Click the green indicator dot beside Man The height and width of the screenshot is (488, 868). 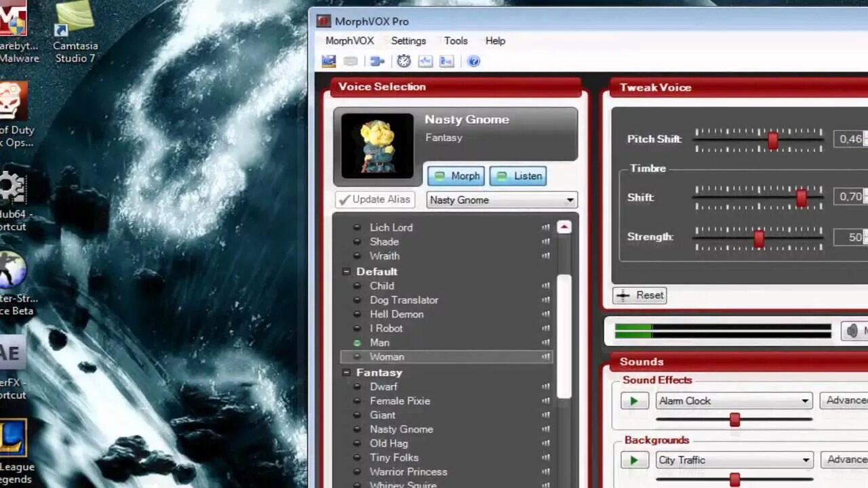click(x=357, y=343)
